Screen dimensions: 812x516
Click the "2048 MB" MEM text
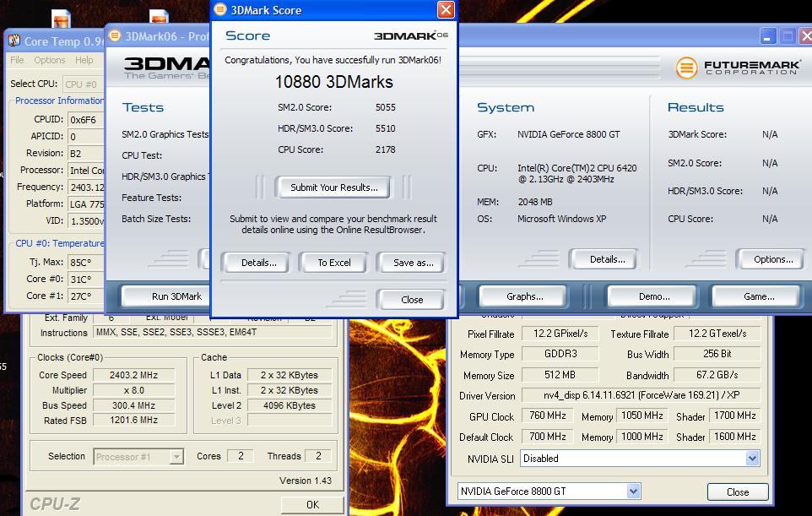[535, 202]
